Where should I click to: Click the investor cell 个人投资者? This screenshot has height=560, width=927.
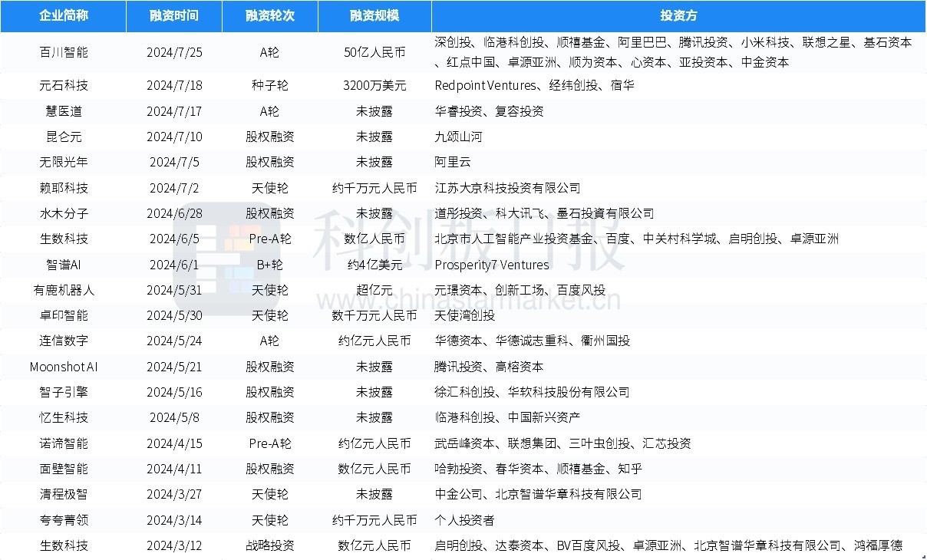tap(464, 520)
